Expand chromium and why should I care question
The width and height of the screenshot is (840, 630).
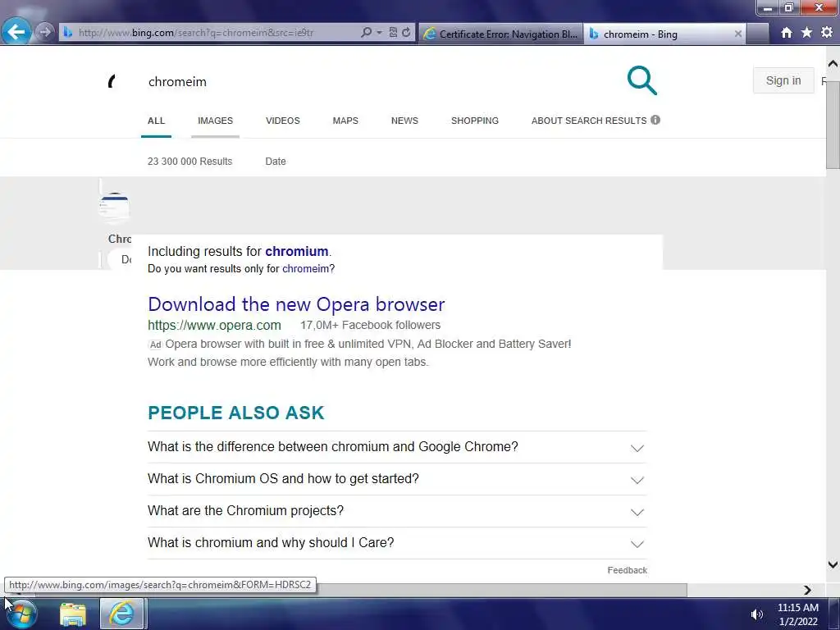pos(397,543)
